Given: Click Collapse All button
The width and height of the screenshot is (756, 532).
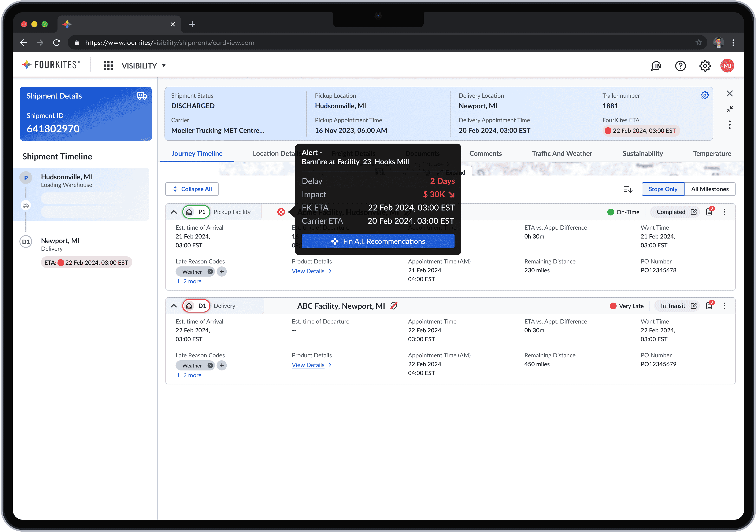Looking at the screenshot, I should click(x=192, y=189).
